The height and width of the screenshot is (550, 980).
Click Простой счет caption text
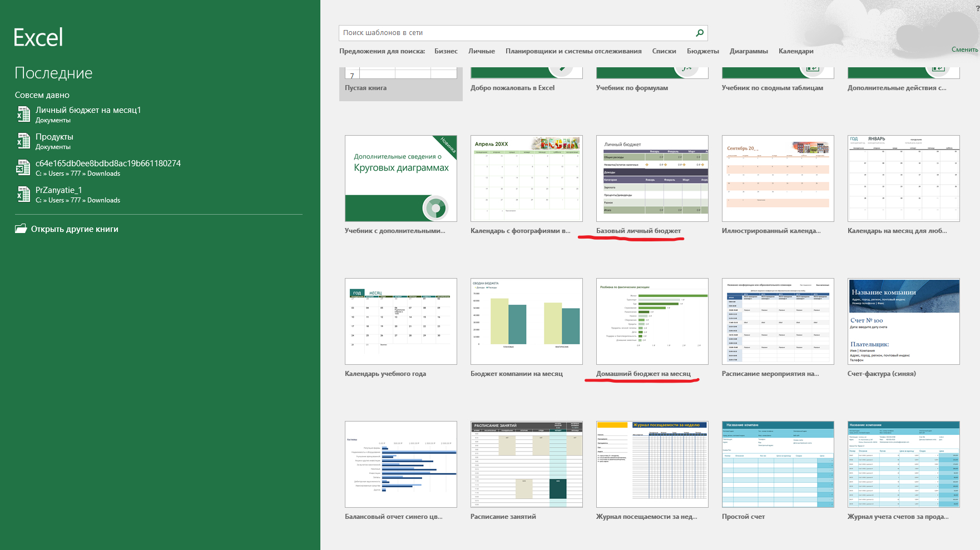click(x=743, y=517)
